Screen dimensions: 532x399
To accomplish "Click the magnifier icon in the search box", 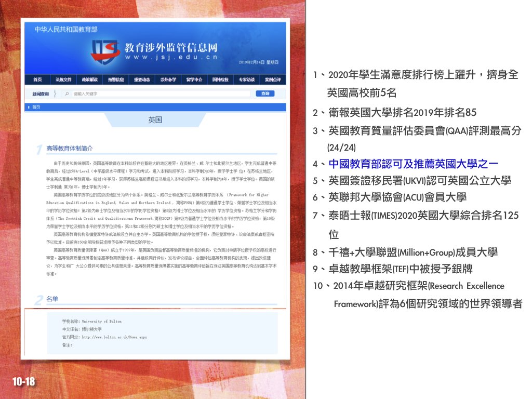I will tap(67, 94).
